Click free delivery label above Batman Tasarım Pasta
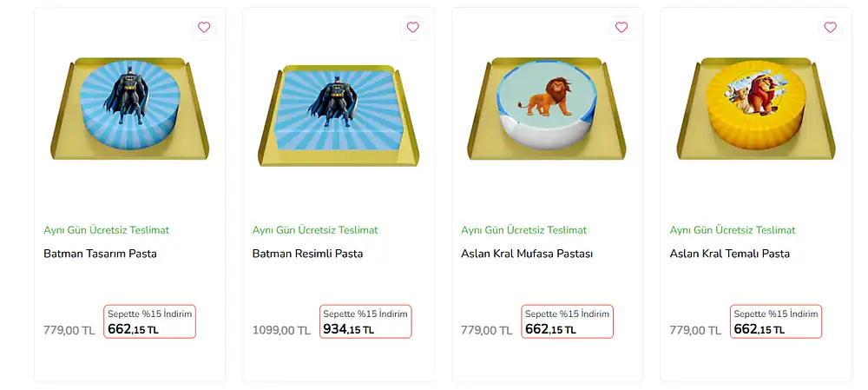Viewport: 868px width, 390px height. pos(106,230)
